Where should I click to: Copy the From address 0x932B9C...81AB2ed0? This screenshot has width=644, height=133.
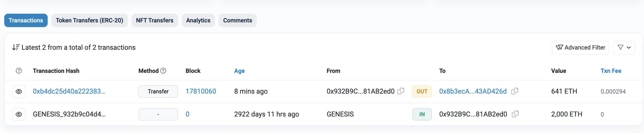(401, 91)
